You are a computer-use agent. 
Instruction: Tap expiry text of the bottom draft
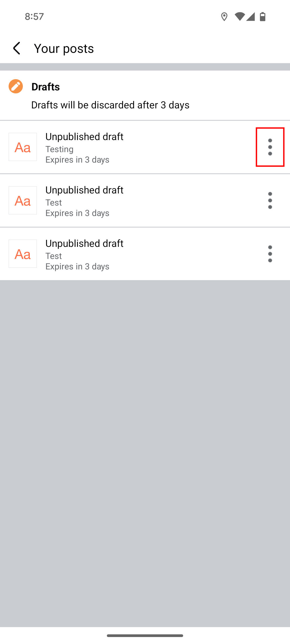pyautogui.click(x=77, y=266)
